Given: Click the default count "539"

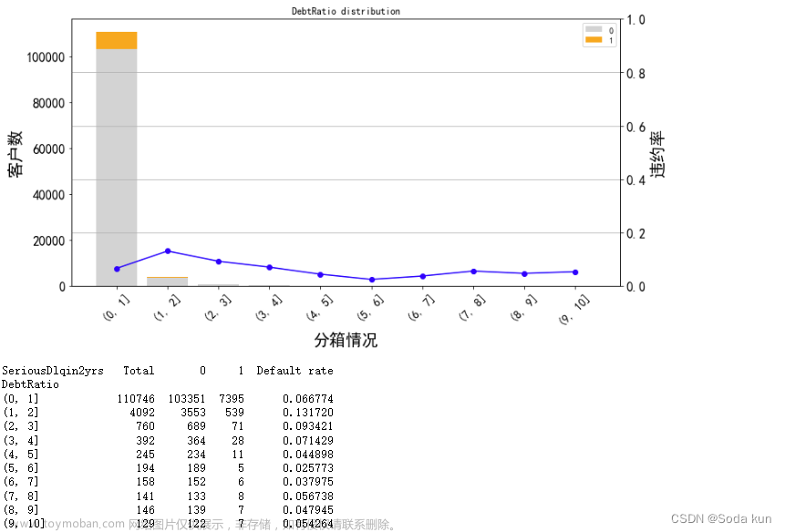Looking at the screenshot, I should [x=234, y=413].
